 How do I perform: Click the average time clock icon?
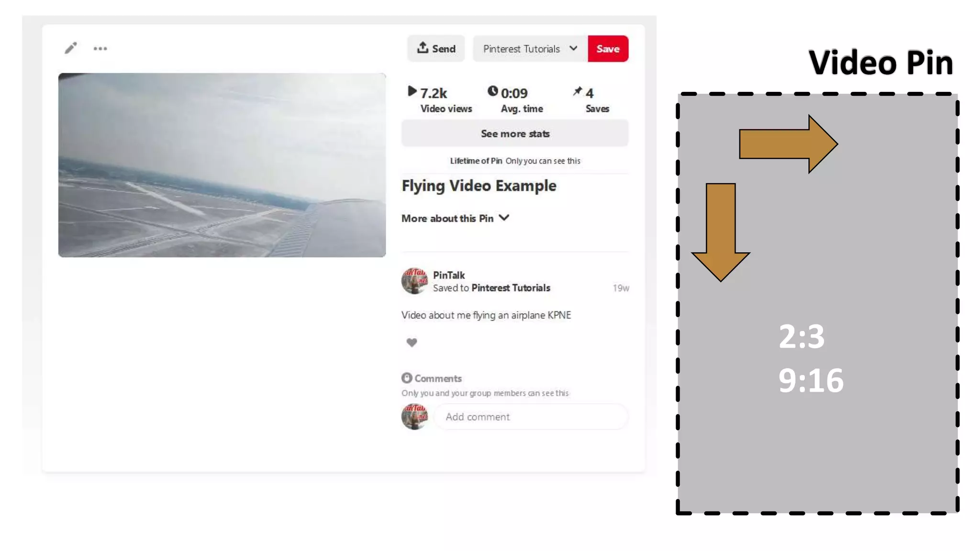point(492,91)
